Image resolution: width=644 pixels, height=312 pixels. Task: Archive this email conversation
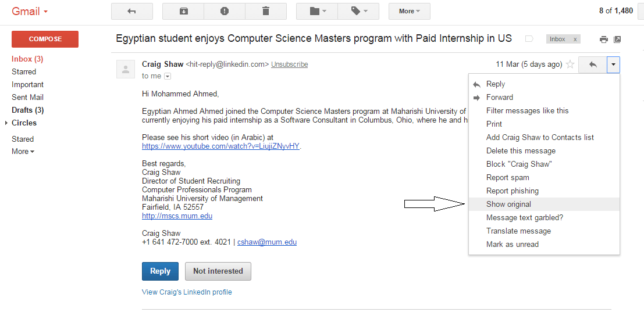183,11
